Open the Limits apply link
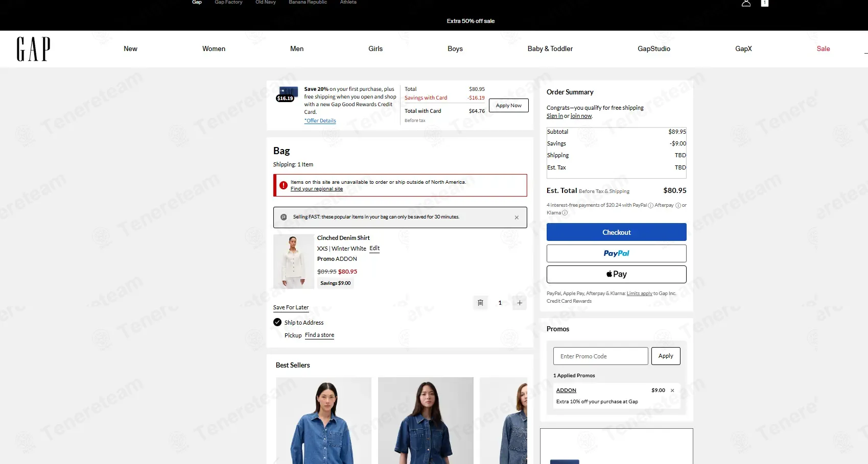 pyautogui.click(x=639, y=294)
